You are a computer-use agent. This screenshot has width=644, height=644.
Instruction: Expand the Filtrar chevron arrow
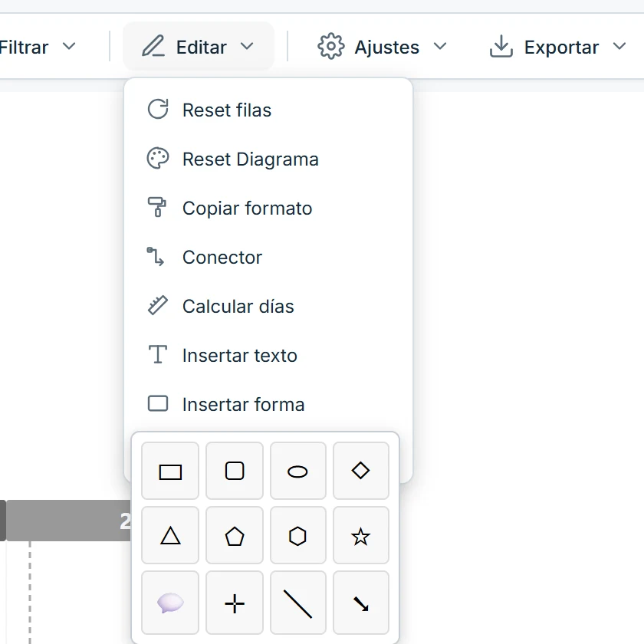point(69,46)
